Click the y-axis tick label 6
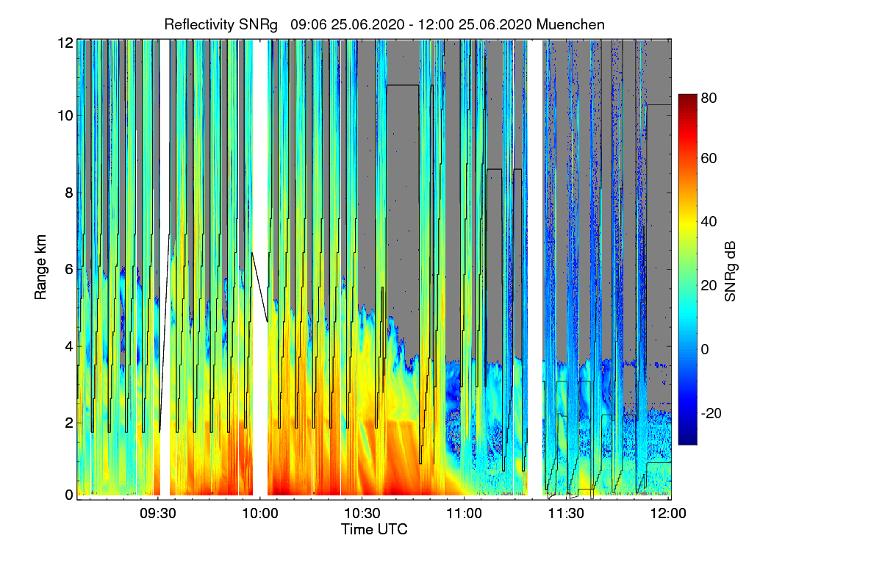The width and height of the screenshot is (882, 588). point(69,270)
